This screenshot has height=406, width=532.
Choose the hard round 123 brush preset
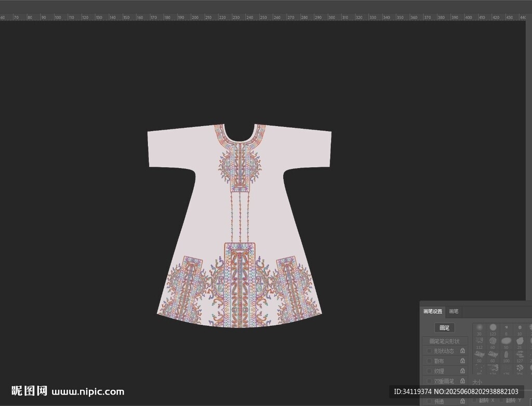pos(493,329)
